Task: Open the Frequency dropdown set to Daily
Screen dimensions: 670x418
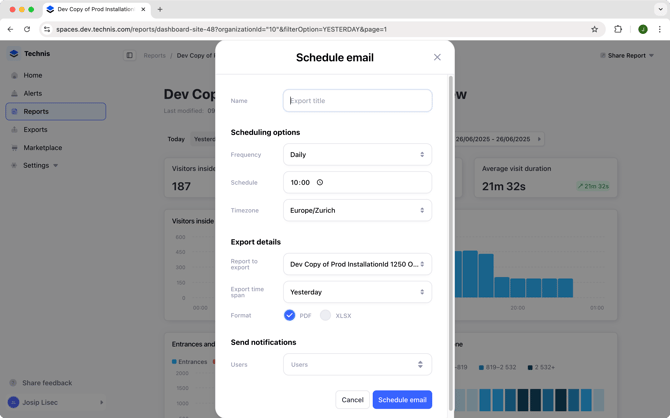Action: [x=357, y=155]
